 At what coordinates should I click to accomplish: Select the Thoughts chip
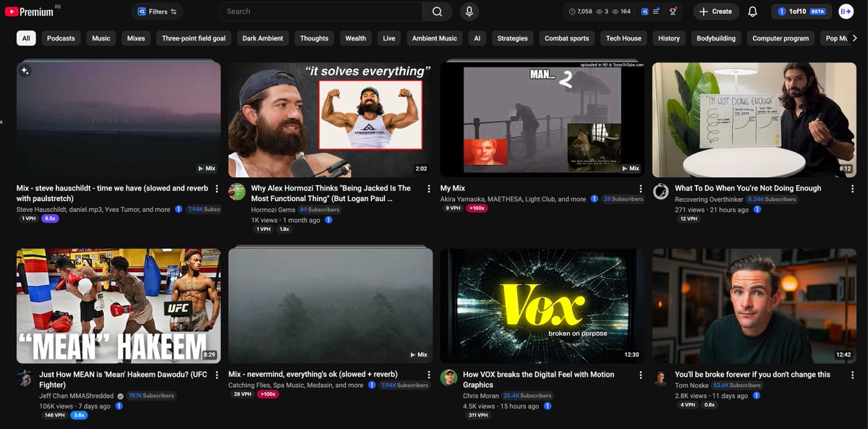click(x=314, y=38)
